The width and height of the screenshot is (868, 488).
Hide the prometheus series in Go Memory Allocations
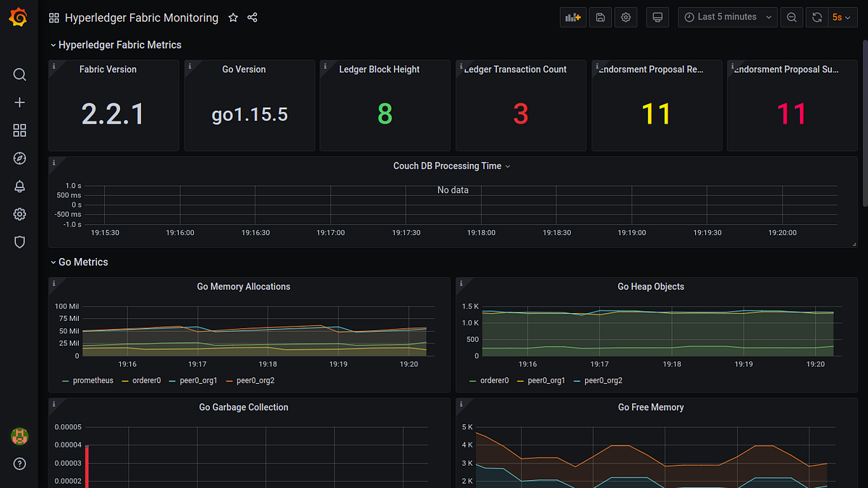coord(92,380)
